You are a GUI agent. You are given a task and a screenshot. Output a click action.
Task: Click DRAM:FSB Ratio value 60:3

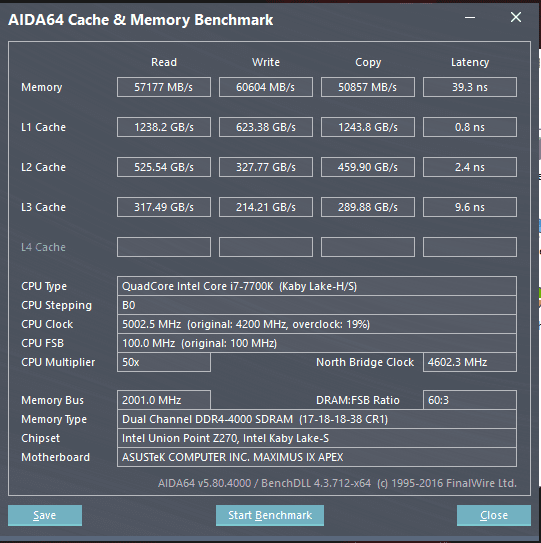470,400
